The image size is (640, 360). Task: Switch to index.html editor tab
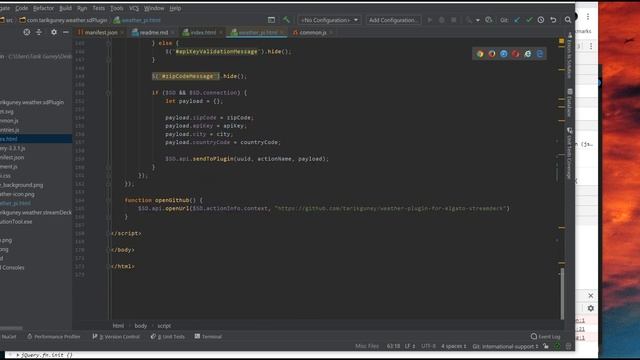click(x=202, y=32)
